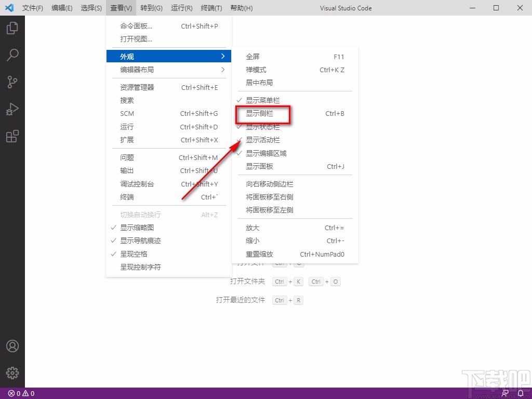The width and height of the screenshot is (532, 399).
Task: Select 打开视图... menu entry
Action: coord(169,39)
